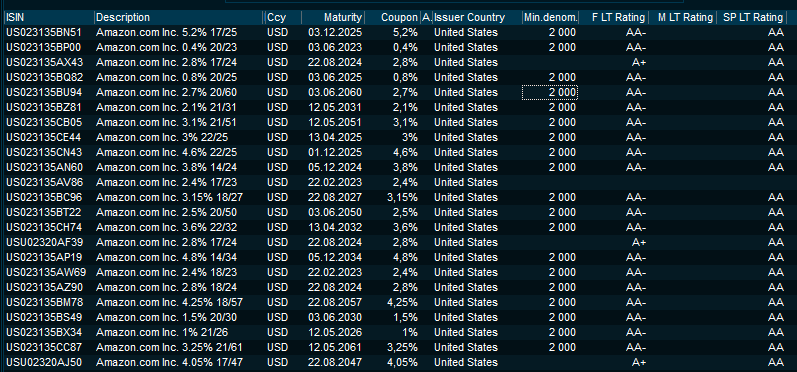Click maturity date 12.05.2051
This screenshot has width=797, height=372.
tap(335, 122)
